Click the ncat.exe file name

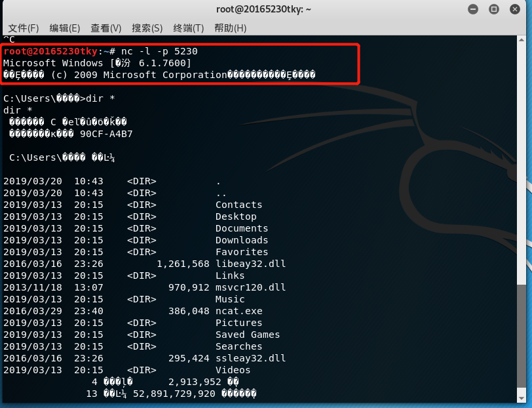point(239,311)
